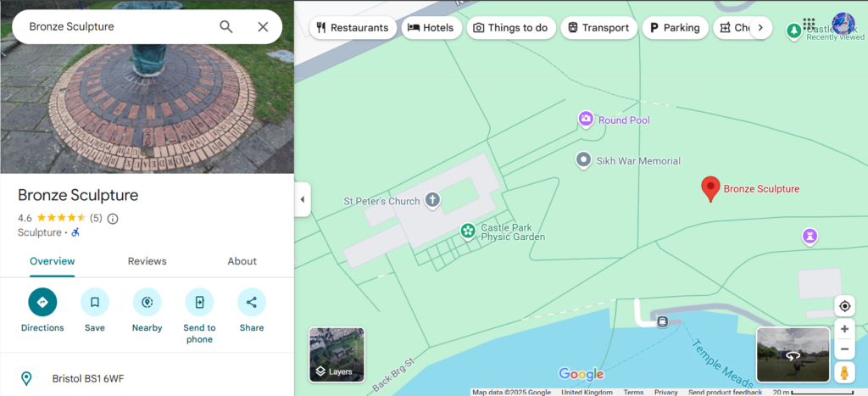
Task: Open Google account avatar
Action: coord(843,24)
